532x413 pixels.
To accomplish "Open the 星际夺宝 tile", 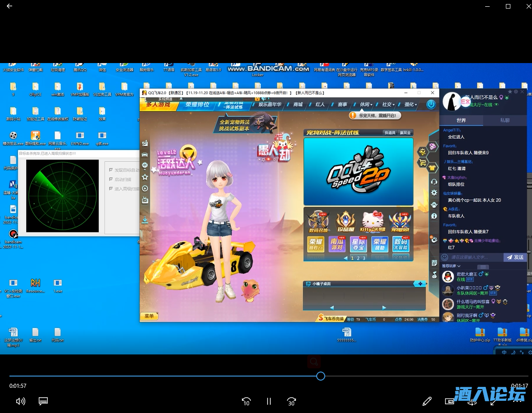I will pos(358,244).
